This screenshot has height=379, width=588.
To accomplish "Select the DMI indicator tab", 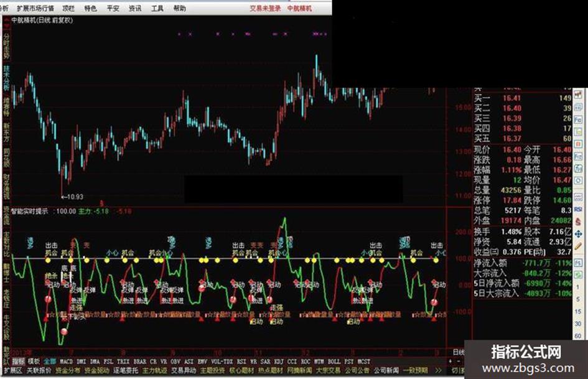I will [x=82, y=362].
